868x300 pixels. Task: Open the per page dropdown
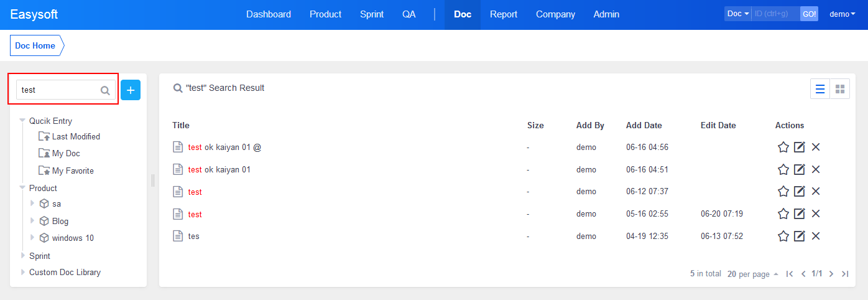(753, 274)
